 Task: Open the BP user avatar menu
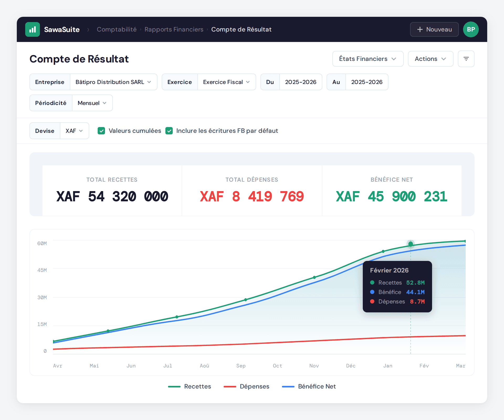[471, 29]
